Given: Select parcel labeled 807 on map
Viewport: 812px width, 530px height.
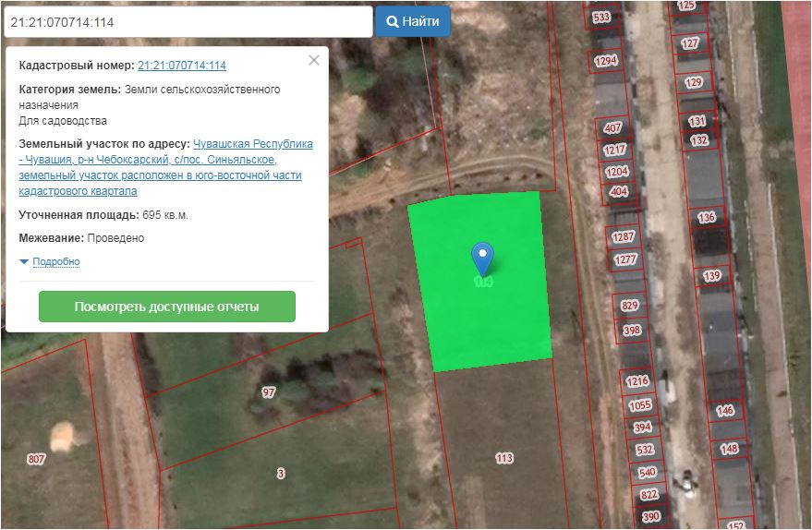Looking at the screenshot, I should coord(36,459).
